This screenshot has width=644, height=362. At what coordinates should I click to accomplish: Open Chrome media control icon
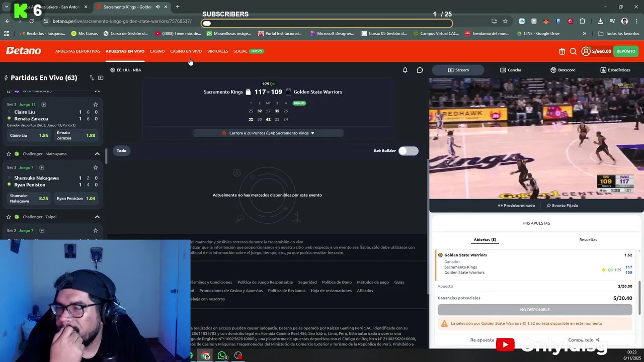coord(612,21)
